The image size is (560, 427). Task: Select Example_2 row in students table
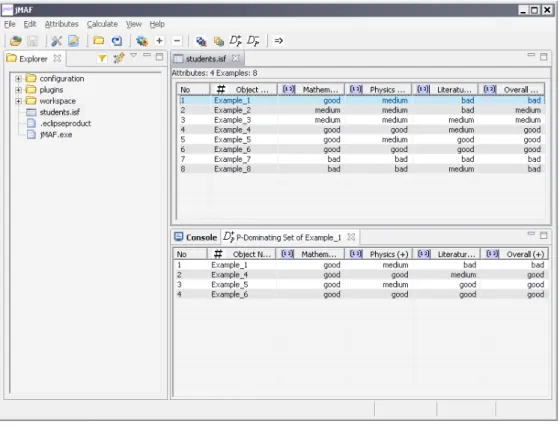coord(361,111)
